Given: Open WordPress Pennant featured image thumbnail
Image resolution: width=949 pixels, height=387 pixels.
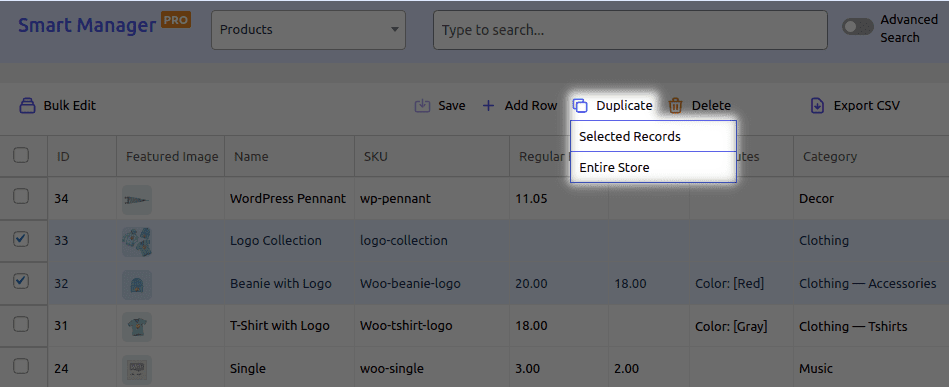Looking at the screenshot, I should (137, 200).
